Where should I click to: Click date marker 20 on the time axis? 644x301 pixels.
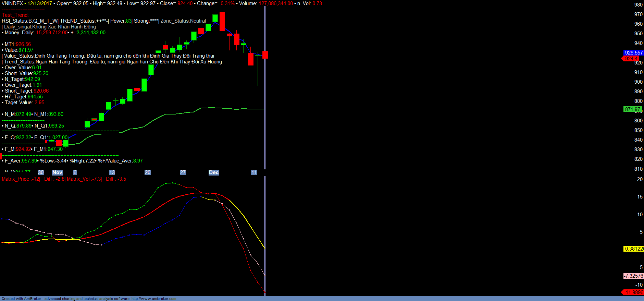[148, 172]
